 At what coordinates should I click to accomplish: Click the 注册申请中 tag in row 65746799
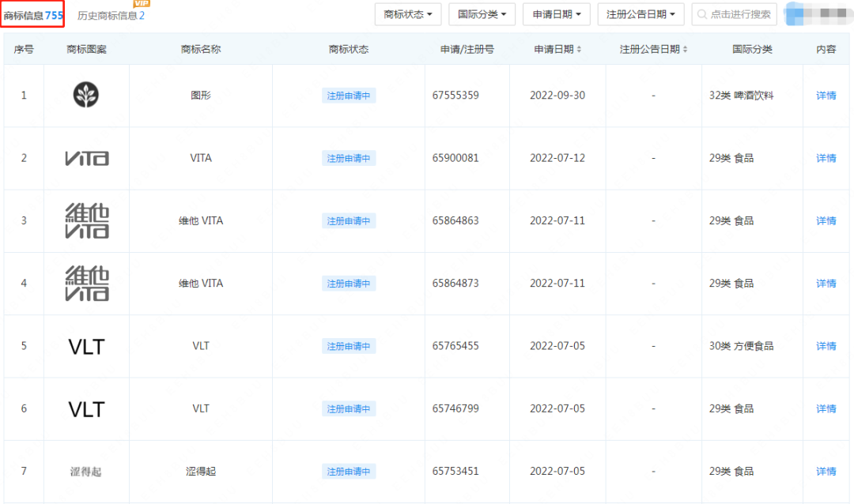coord(349,408)
